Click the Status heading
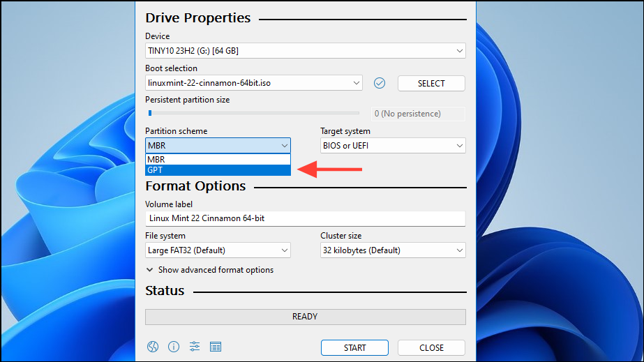This screenshot has width=644, height=362. tap(165, 291)
